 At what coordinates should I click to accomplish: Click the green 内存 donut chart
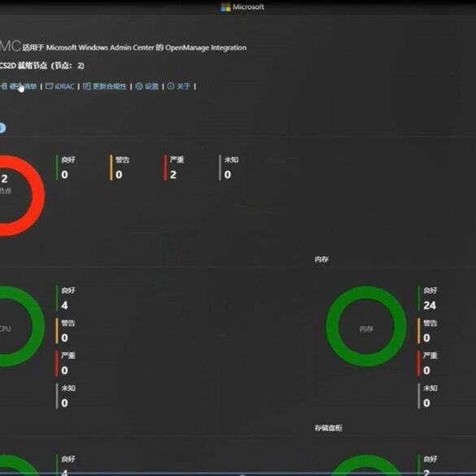(366, 326)
